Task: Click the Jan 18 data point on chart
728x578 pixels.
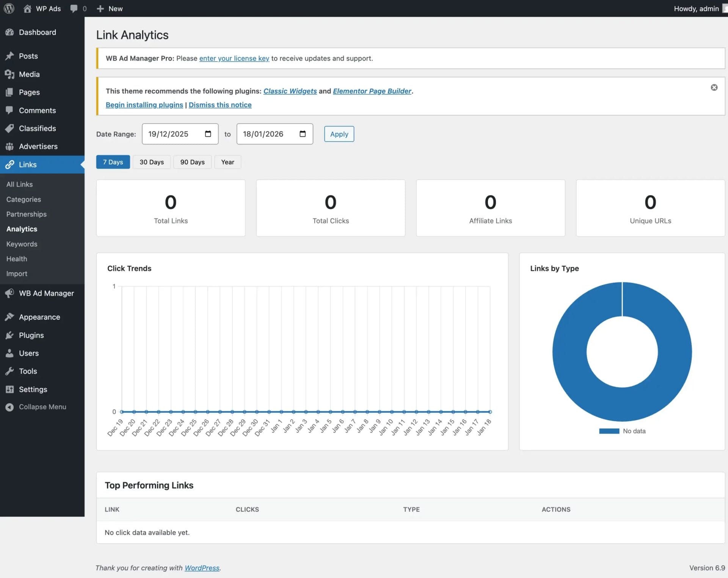Action: click(x=490, y=412)
